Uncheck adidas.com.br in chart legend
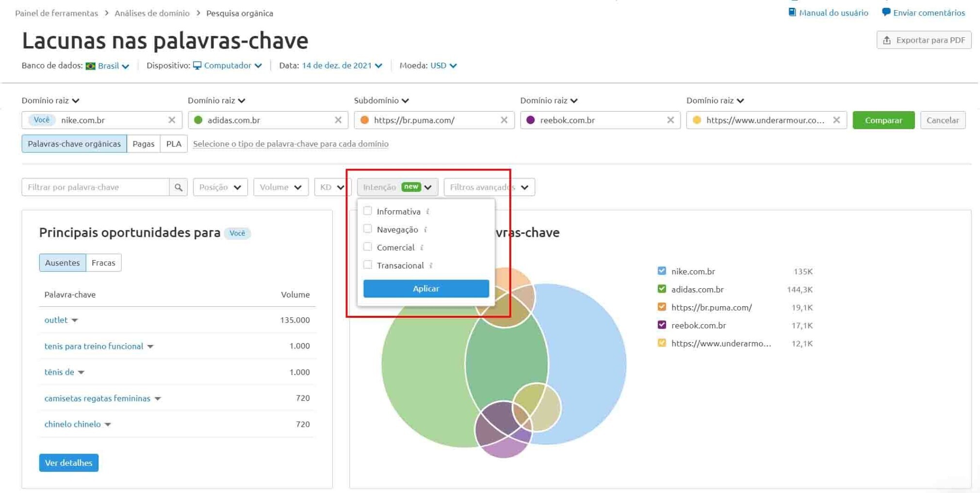The image size is (980, 493). tap(662, 289)
